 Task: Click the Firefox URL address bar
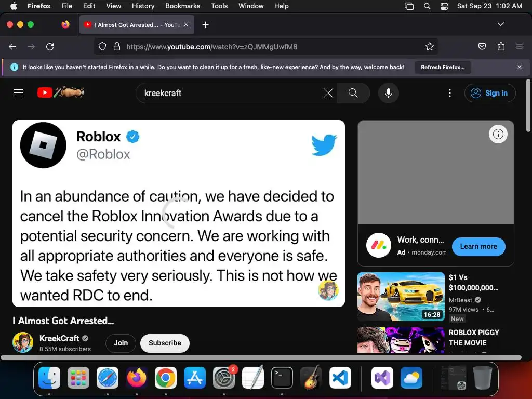pos(266,46)
